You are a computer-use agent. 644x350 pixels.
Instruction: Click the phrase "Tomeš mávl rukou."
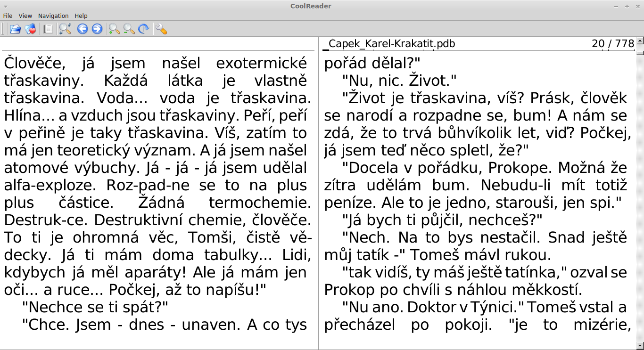[480, 255]
